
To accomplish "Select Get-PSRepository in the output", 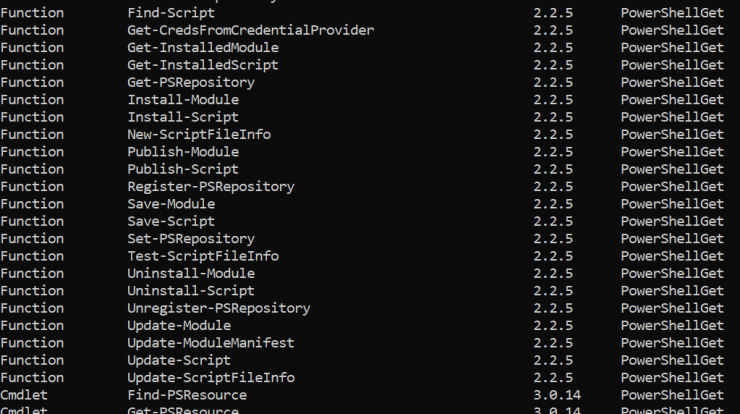I will pos(191,83).
